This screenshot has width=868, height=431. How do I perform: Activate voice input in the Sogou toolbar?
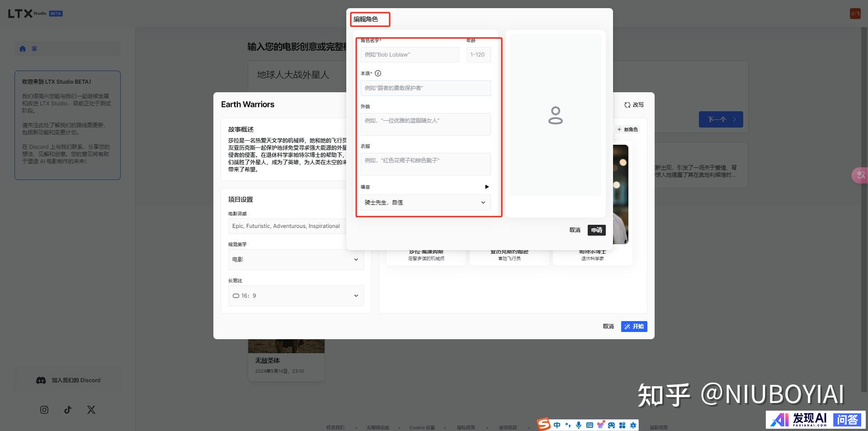pos(579,425)
